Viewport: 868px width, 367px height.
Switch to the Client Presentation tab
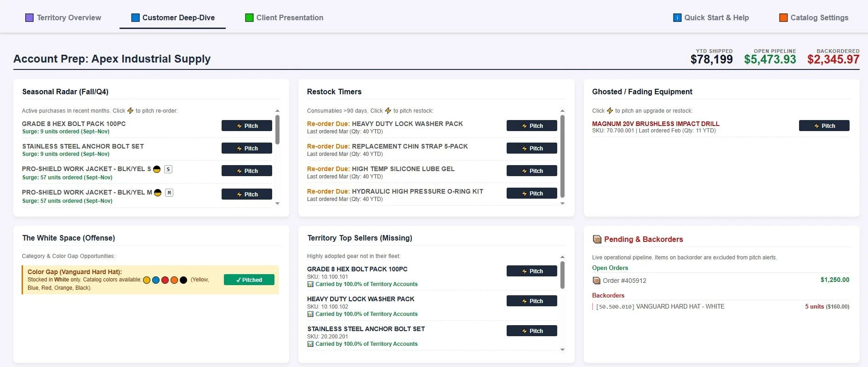coord(284,17)
